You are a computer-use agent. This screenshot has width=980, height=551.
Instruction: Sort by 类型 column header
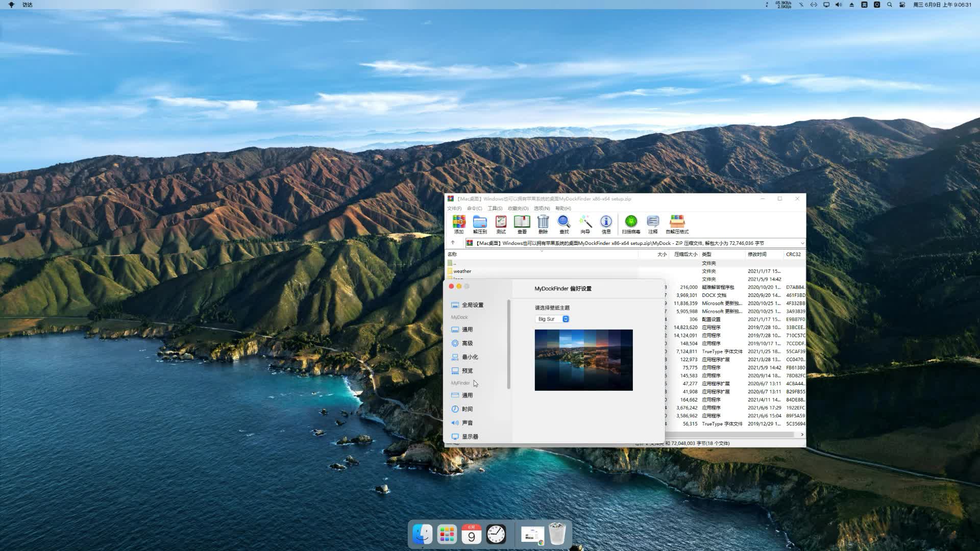pos(722,254)
